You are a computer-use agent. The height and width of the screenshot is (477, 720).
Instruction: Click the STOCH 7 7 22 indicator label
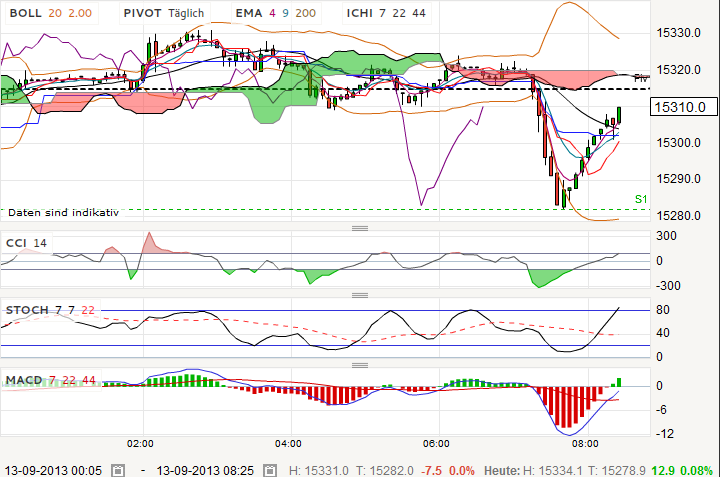pyautogui.click(x=51, y=310)
